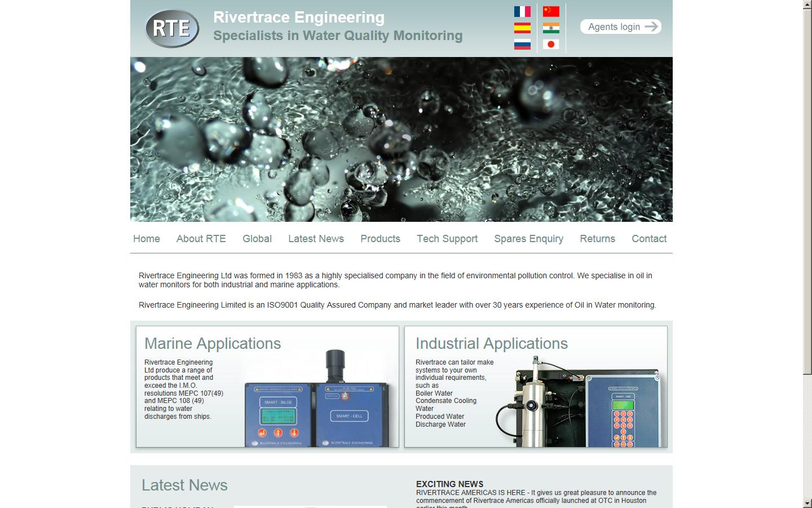
Task: Select the French flag language icon
Action: pos(522,11)
